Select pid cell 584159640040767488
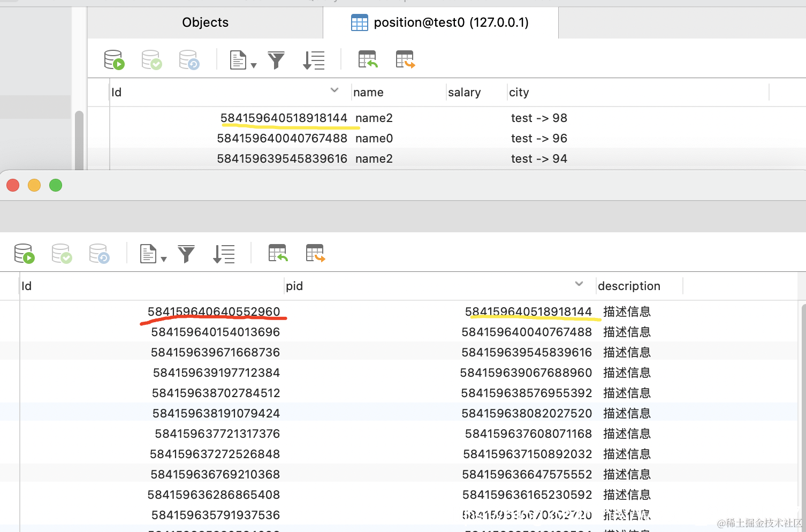Screen dimensions: 806x532 [527, 332]
